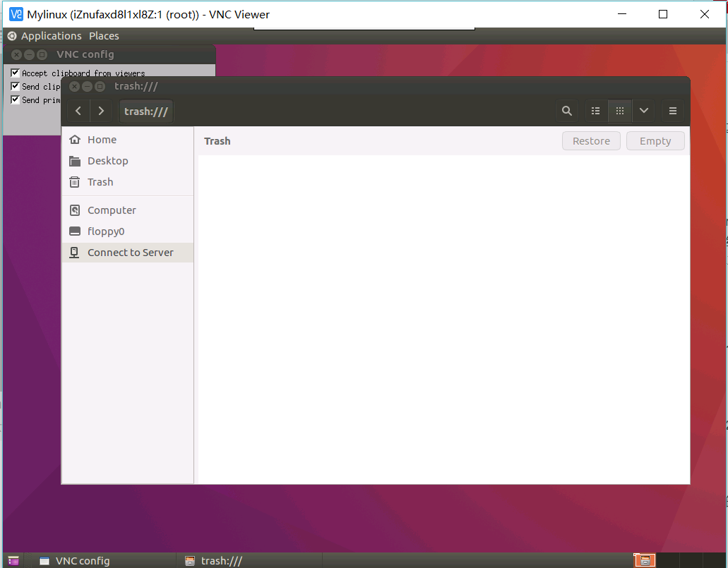728x568 pixels.
Task: Switch to VNC config in taskbar
Action: coord(100,560)
